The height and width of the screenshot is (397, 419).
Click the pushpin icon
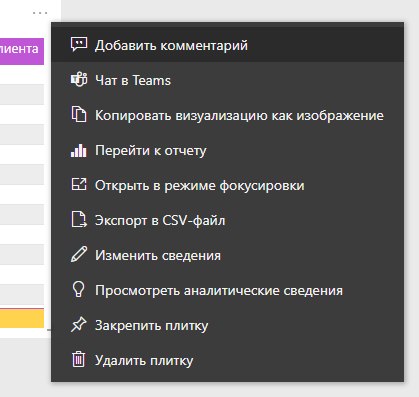(79, 325)
